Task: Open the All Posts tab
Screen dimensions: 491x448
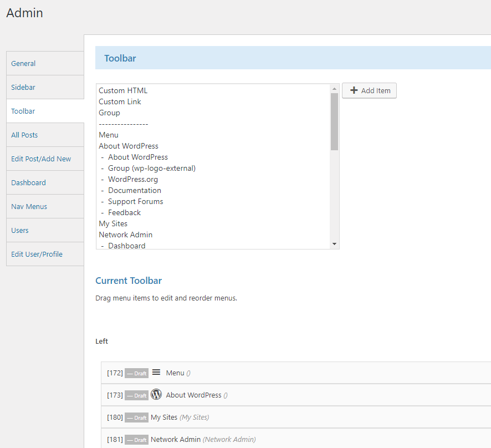Action: pyautogui.click(x=24, y=135)
